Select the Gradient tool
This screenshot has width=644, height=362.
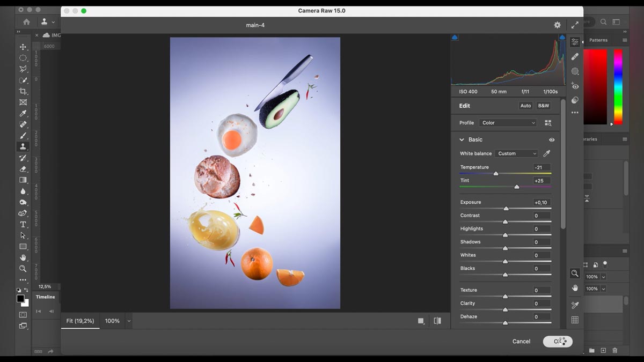(x=23, y=180)
